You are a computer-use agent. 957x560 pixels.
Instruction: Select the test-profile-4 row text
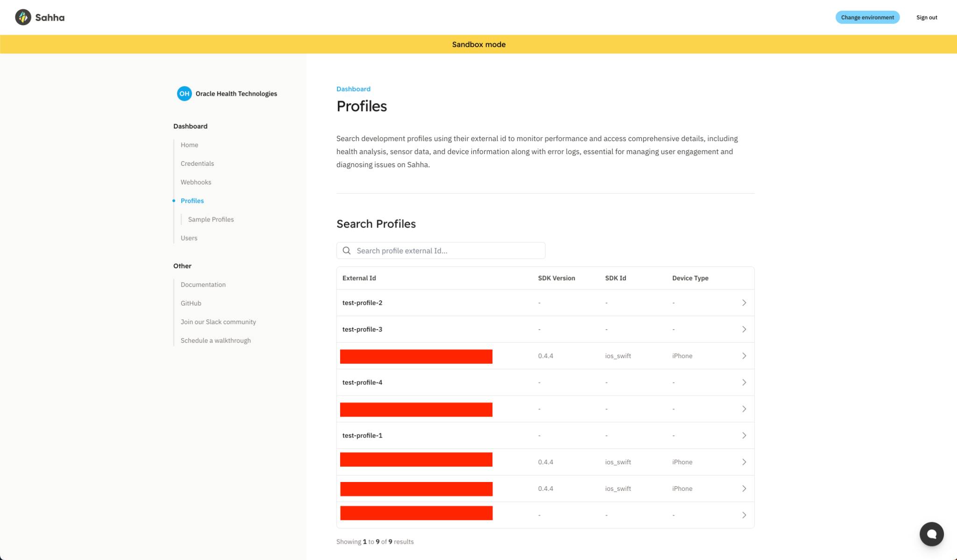click(362, 383)
